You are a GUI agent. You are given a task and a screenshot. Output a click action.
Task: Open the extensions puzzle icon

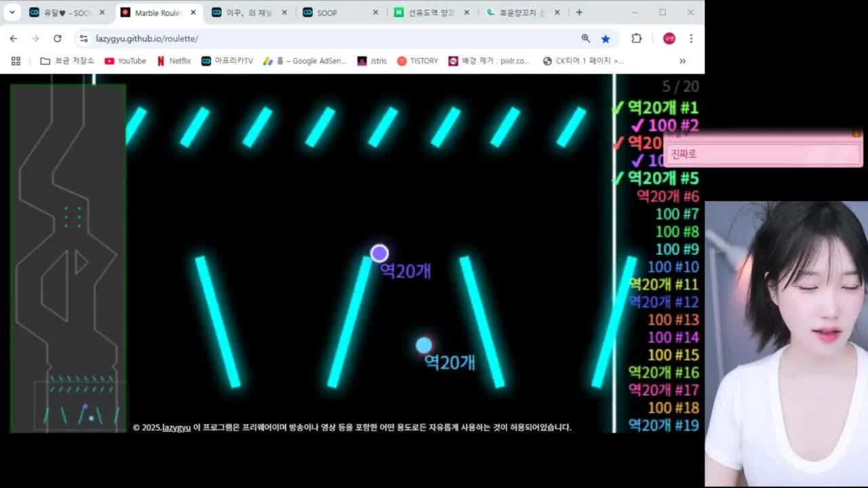tap(636, 39)
